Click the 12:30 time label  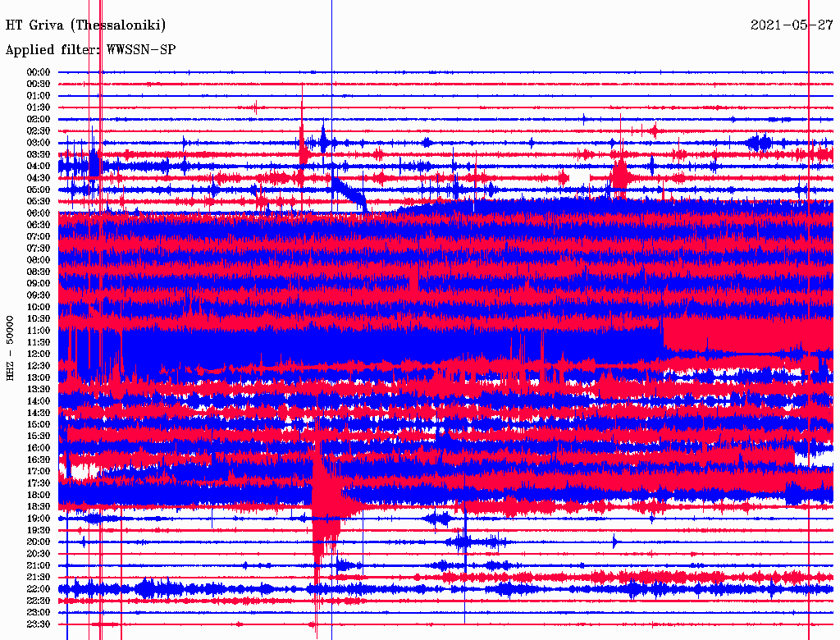[x=39, y=366]
